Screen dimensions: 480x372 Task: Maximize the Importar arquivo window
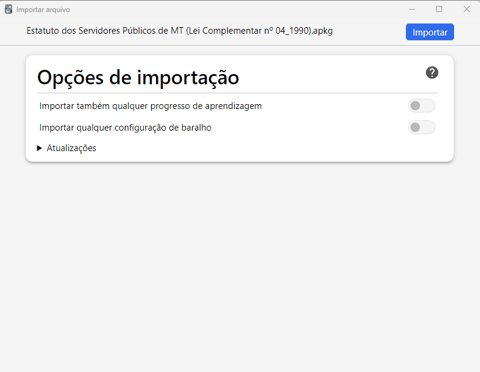point(439,9)
